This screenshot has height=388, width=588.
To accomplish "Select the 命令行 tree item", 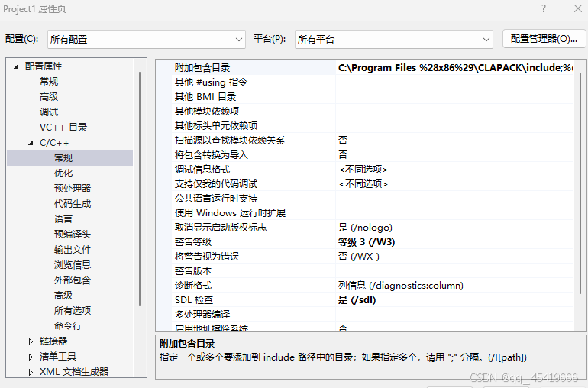I will click(x=68, y=326).
